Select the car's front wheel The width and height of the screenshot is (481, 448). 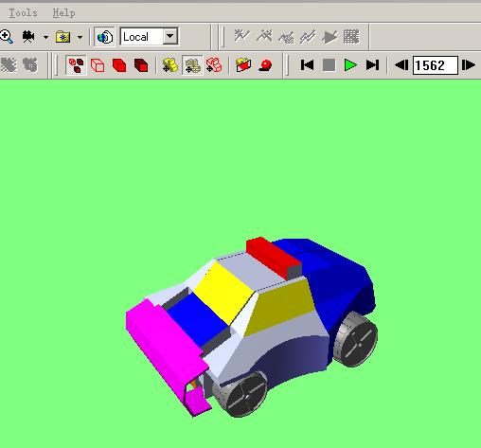point(243,395)
